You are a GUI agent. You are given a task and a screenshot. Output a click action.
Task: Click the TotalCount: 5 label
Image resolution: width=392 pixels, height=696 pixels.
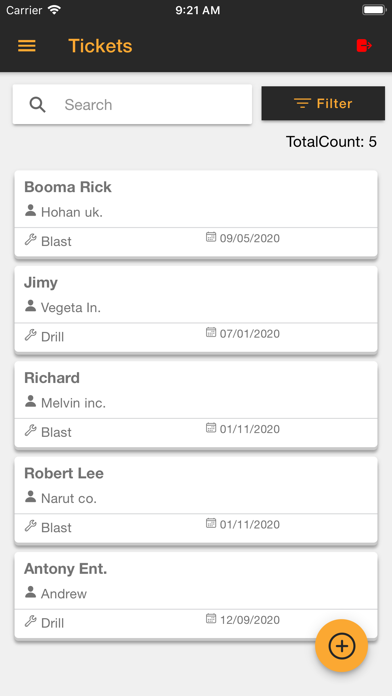[331, 142]
